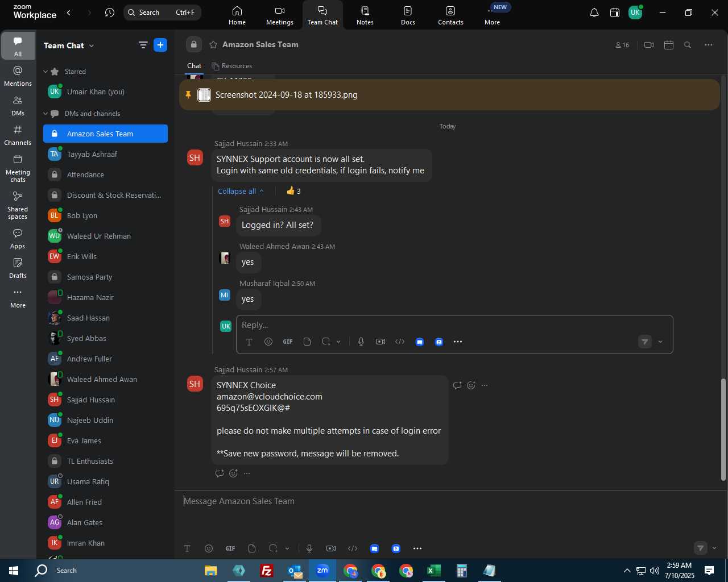Open the DMs sidebar section
The width and height of the screenshot is (728, 582).
[18, 106]
